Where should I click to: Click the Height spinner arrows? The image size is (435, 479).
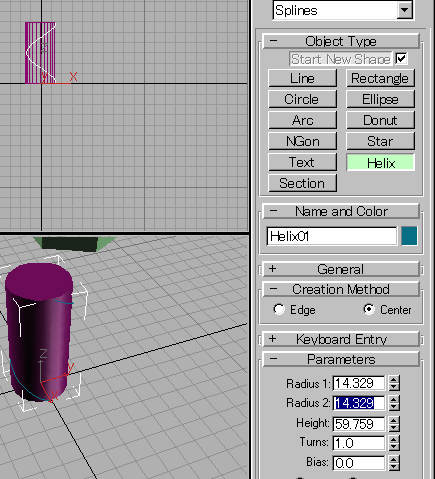394,424
